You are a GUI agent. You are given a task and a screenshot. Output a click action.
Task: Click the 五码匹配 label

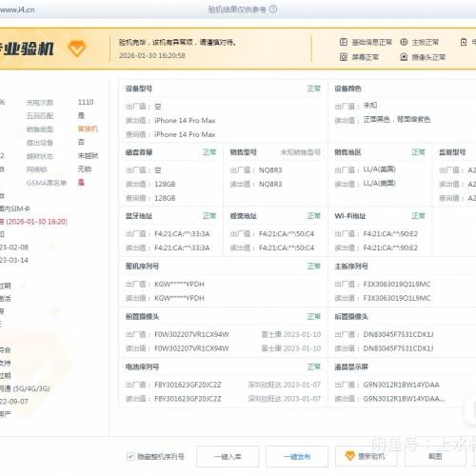click(x=40, y=116)
